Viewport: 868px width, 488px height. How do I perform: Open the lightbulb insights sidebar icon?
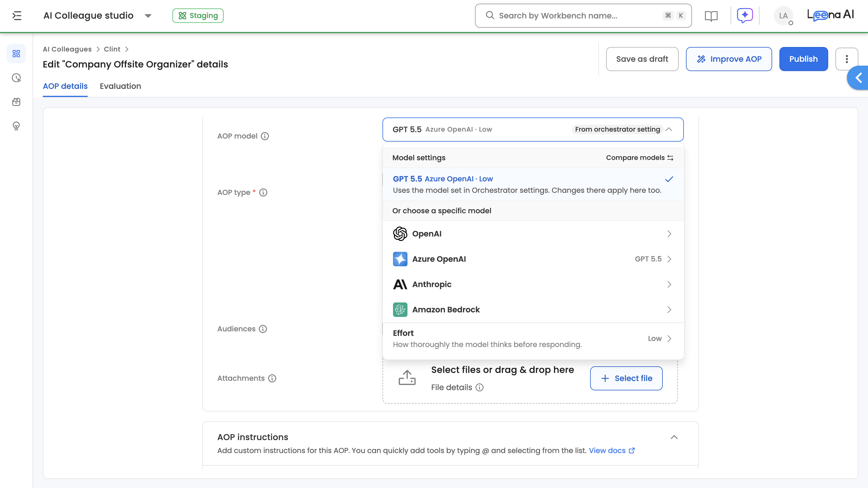pos(16,126)
